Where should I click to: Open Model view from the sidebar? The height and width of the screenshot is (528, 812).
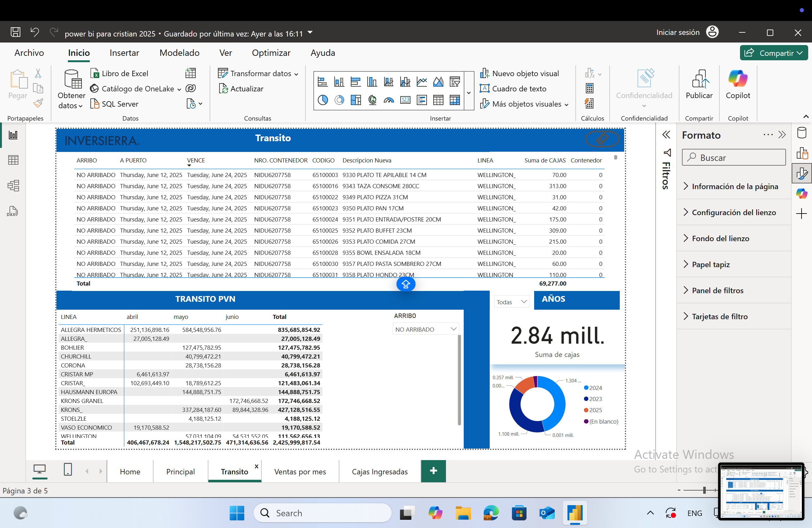13,185
